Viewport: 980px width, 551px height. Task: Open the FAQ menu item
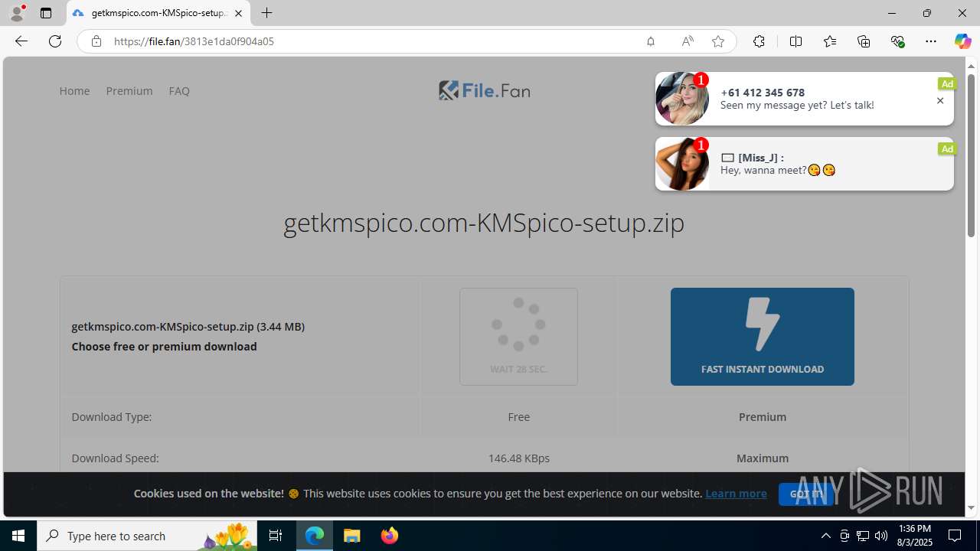179,91
